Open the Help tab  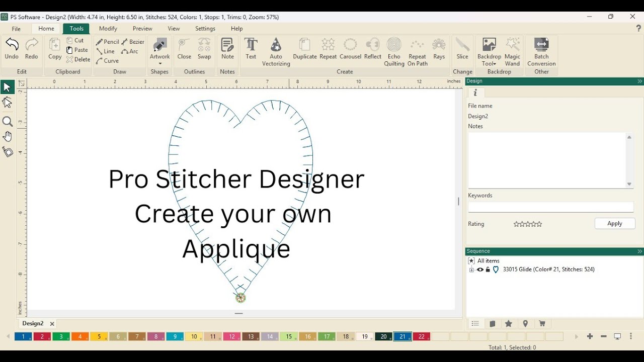[237, 29]
